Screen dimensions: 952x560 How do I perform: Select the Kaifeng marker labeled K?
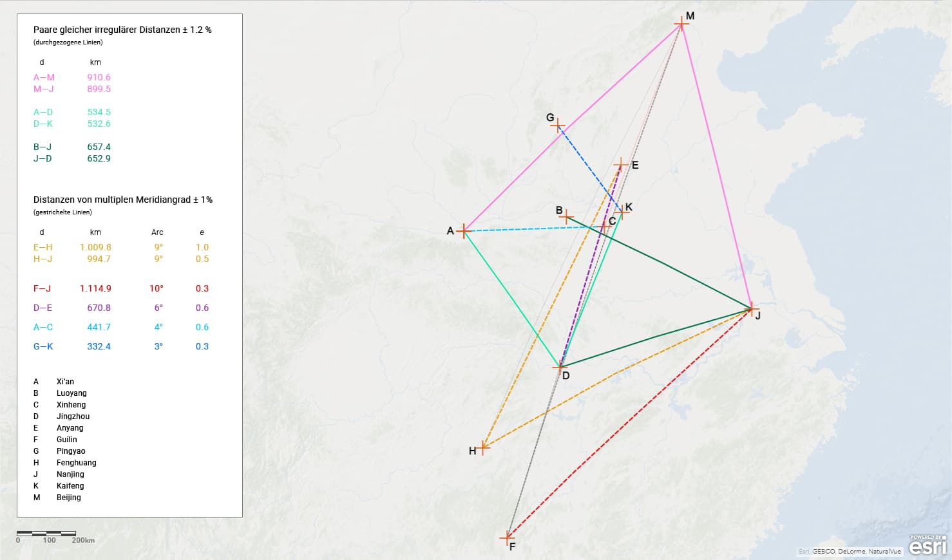click(621, 211)
